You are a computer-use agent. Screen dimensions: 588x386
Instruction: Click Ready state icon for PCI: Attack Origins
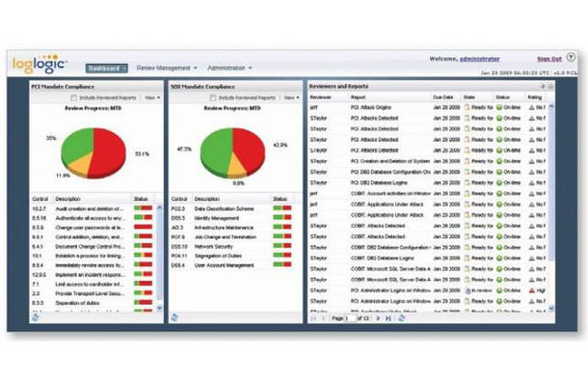pyautogui.click(x=468, y=107)
